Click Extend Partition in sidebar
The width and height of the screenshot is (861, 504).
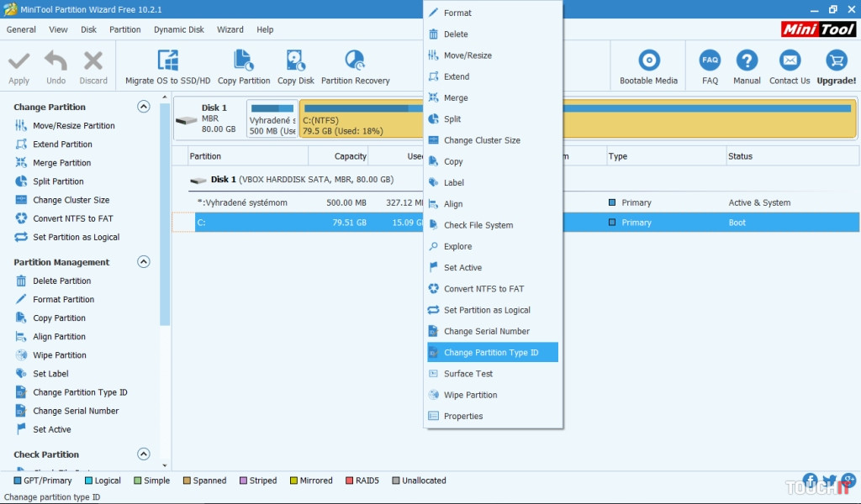point(62,144)
